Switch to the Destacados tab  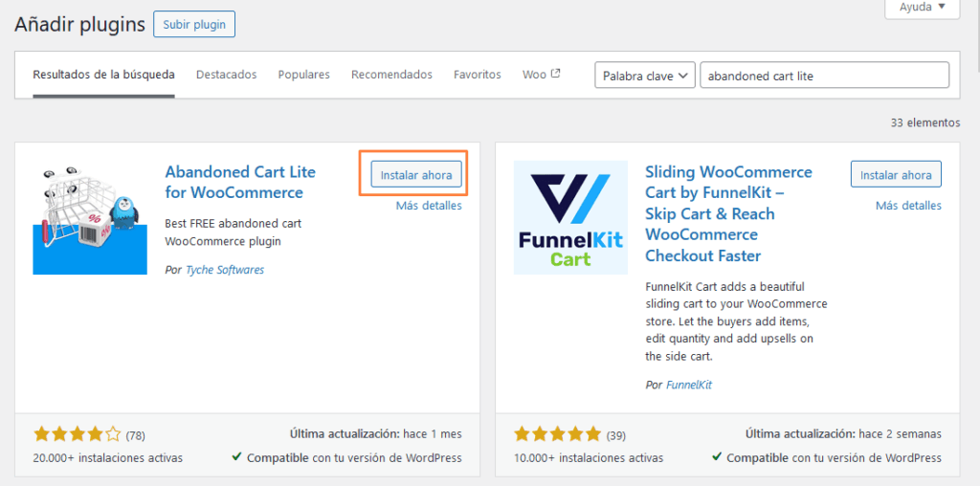click(226, 75)
